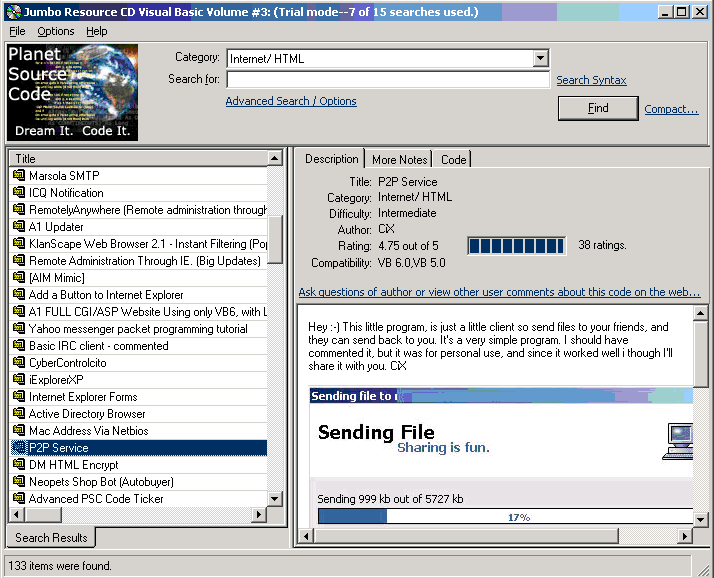Click results list scroll left arrow

tap(17, 514)
